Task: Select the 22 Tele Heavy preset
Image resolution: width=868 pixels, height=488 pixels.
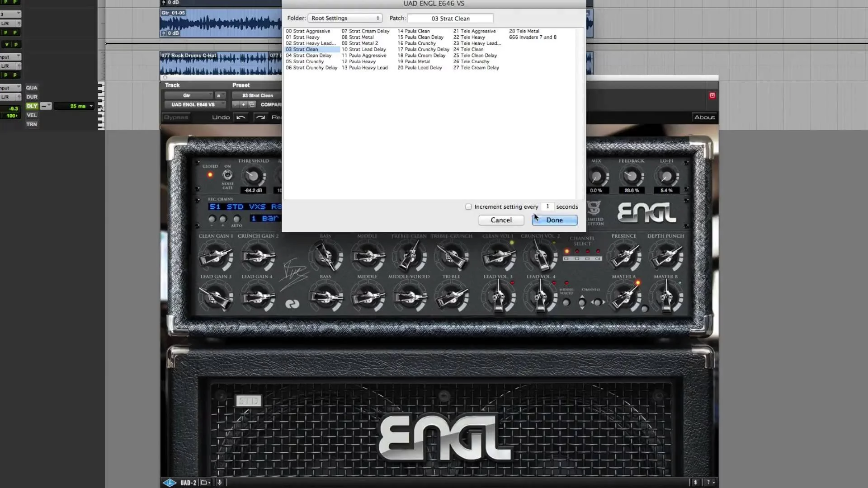Action: point(469,37)
